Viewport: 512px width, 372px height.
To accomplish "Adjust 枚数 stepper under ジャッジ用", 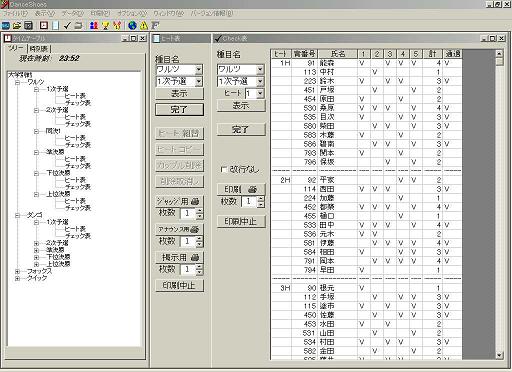I will [x=199, y=214].
